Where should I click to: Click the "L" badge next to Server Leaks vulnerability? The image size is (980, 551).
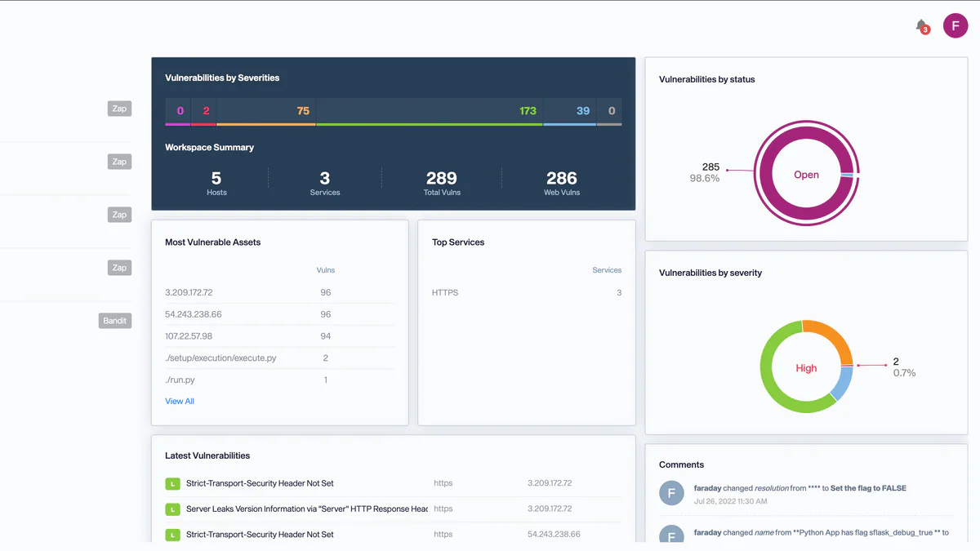coord(172,509)
